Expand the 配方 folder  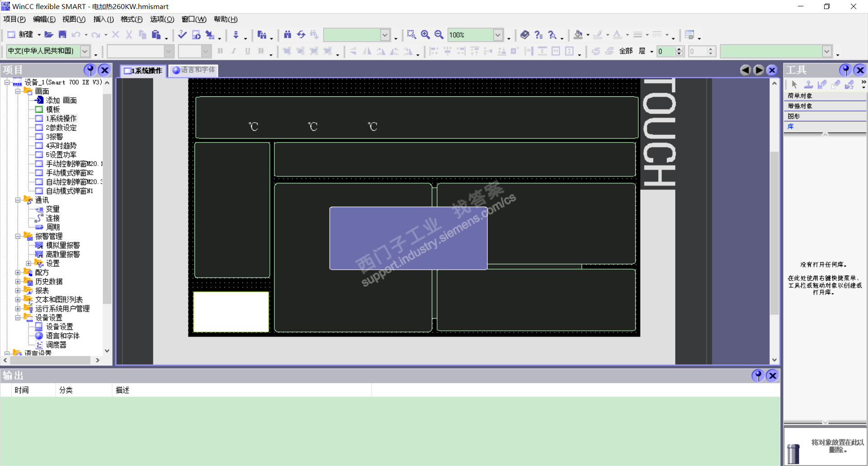pos(18,272)
